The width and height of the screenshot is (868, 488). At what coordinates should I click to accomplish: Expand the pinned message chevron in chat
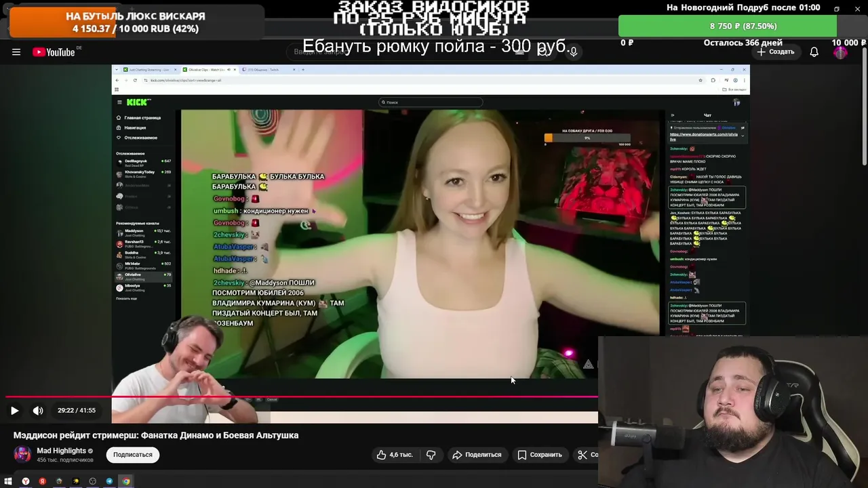(743, 136)
